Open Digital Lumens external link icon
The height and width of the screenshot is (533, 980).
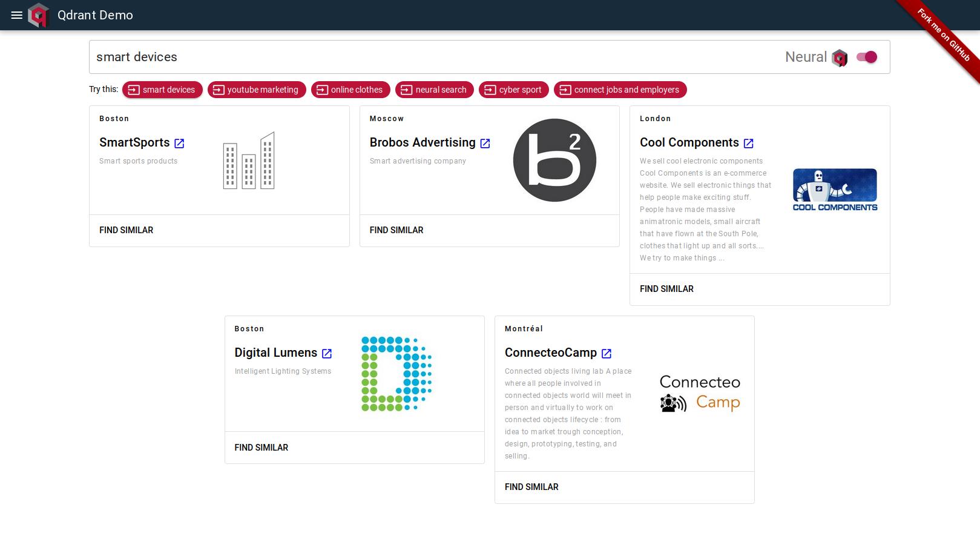327,354
